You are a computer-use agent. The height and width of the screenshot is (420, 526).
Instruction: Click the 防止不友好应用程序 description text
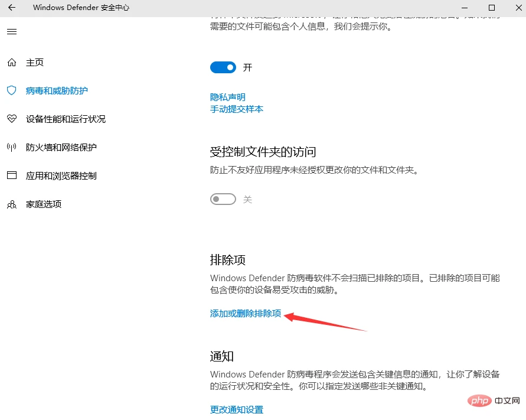(315, 170)
